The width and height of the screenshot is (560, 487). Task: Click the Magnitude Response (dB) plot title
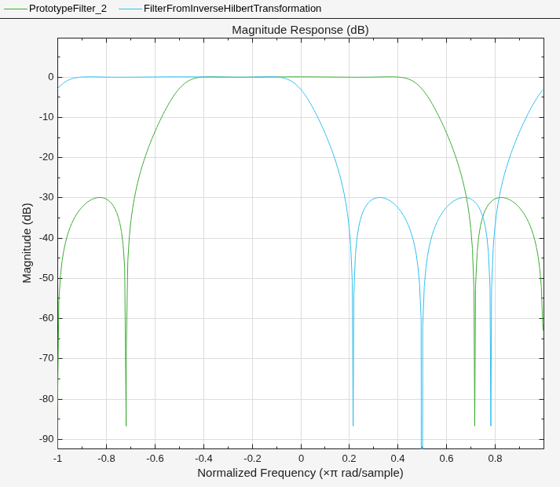pos(300,30)
